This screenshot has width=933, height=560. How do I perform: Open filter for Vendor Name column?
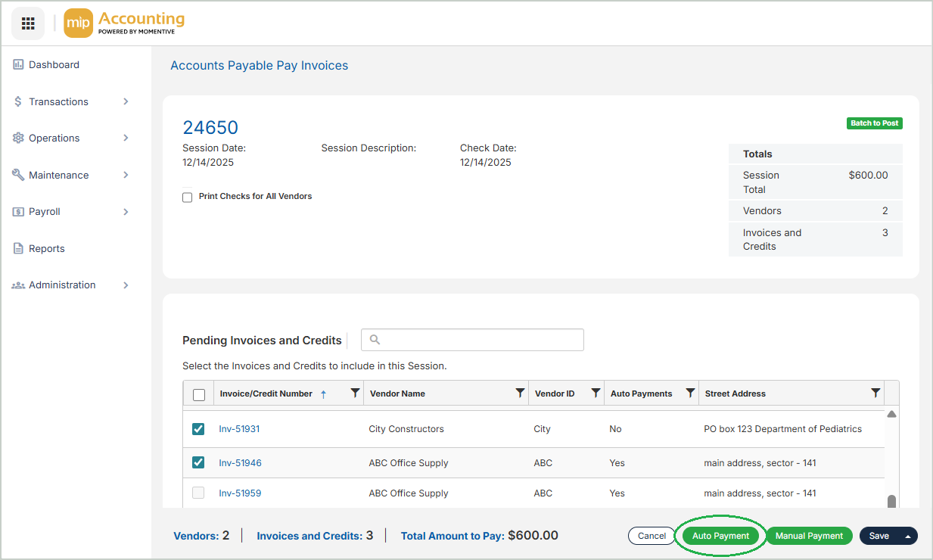coord(520,394)
